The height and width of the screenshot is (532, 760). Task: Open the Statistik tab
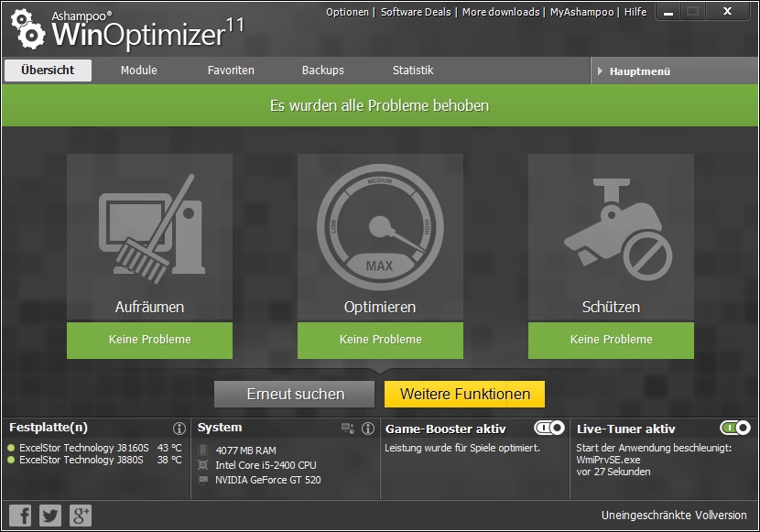(x=413, y=71)
